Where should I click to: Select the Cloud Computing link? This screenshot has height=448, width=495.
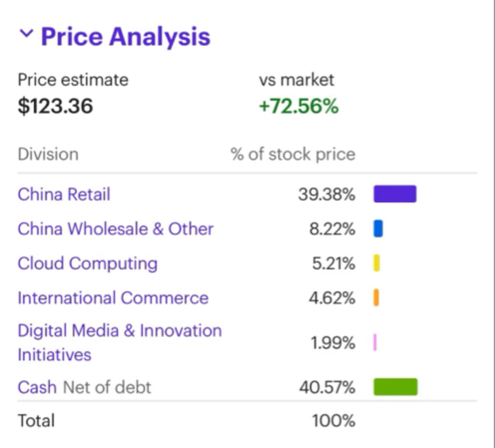(87, 263)
